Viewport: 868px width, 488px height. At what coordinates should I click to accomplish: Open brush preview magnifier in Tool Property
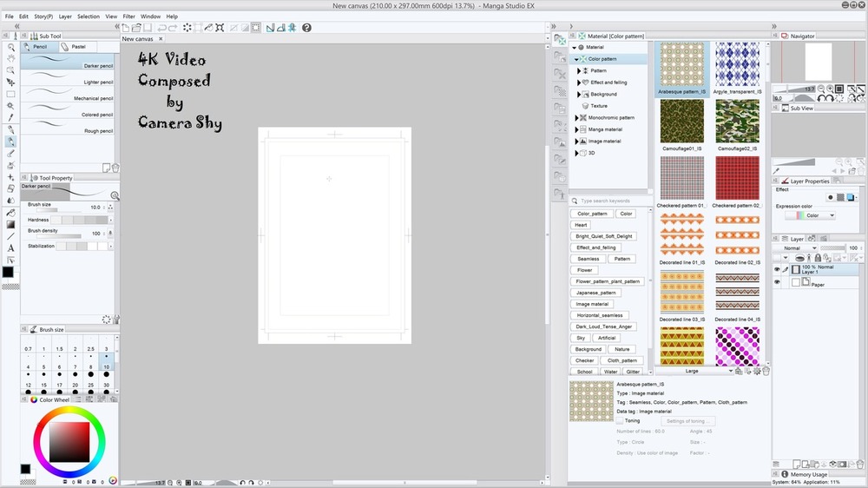tap(115, 195)
